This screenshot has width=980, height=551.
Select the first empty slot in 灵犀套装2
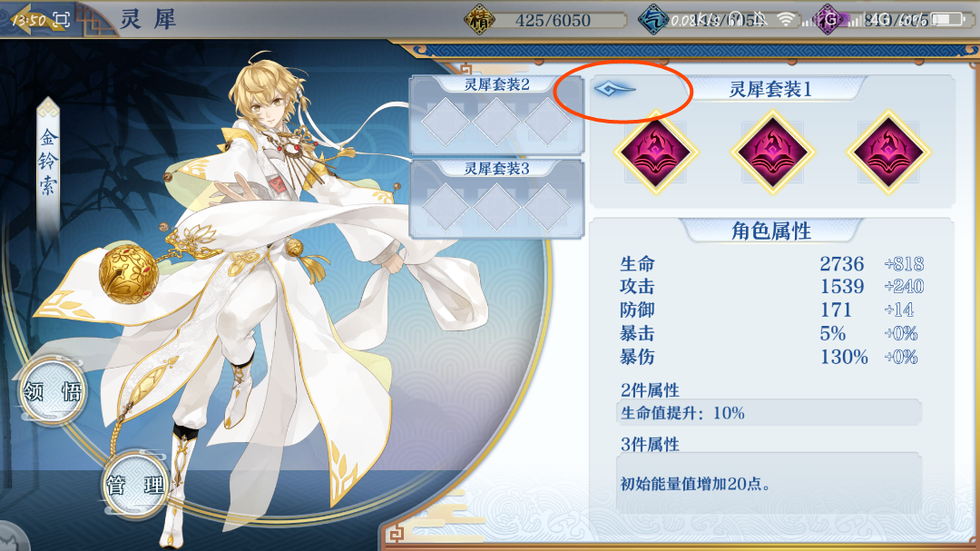point(445,122)
